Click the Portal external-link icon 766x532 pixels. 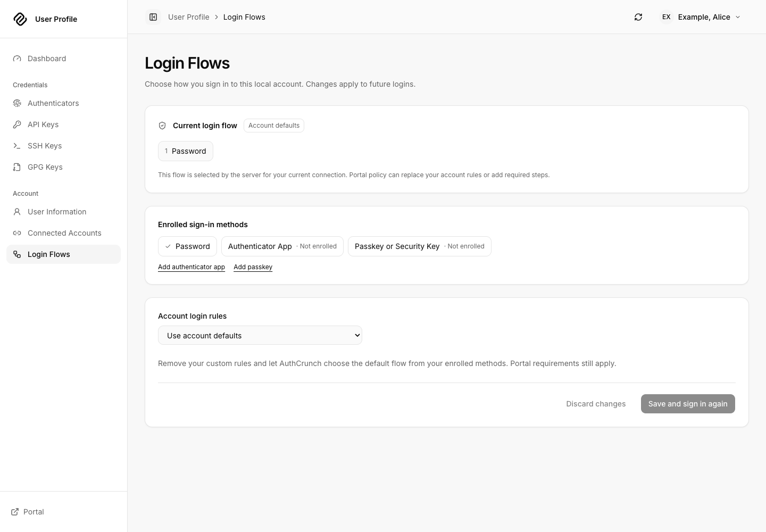tap(15, 512)
